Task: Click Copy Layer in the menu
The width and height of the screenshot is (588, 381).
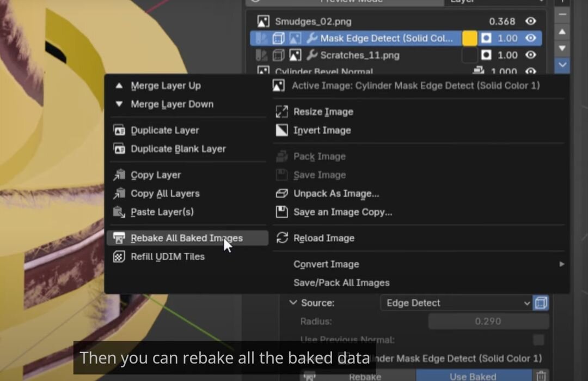Action: click(x=188, y=175)
